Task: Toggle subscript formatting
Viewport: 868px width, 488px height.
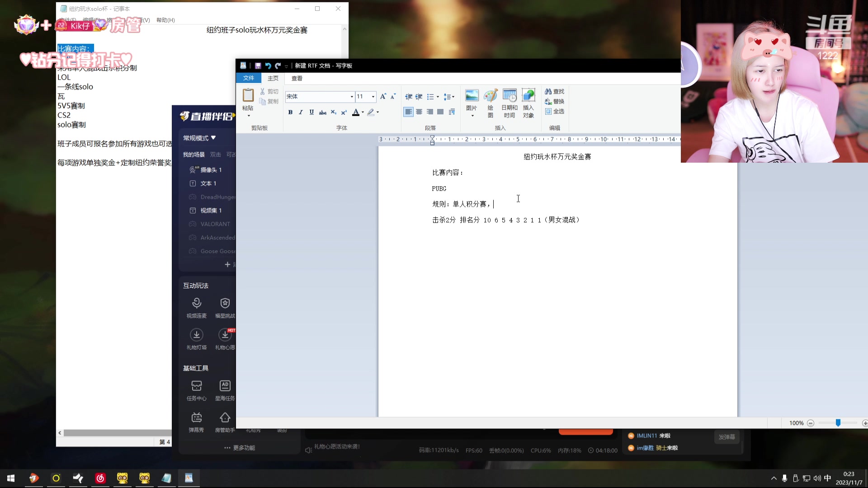Action: click(333, 112)
